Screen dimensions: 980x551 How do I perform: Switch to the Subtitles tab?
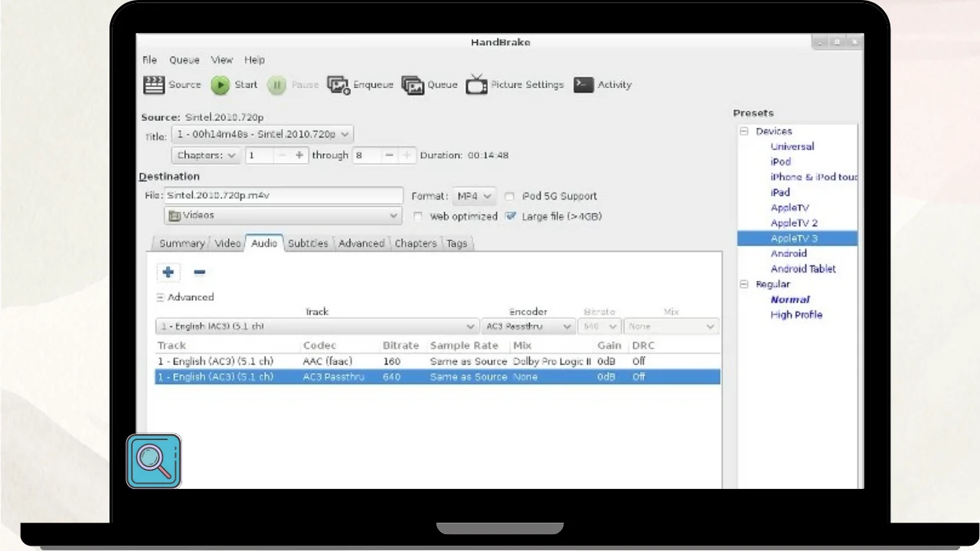(x=308, y=243)
